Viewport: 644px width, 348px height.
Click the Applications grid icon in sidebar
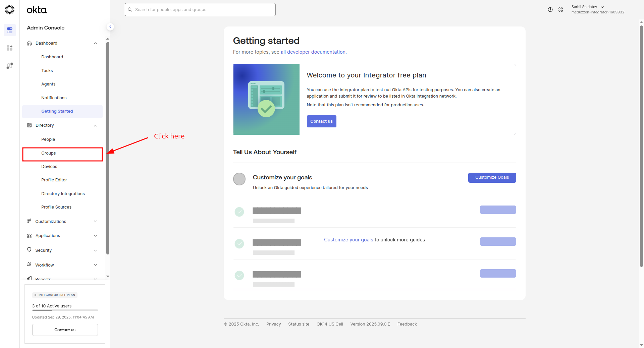point(30,236)
